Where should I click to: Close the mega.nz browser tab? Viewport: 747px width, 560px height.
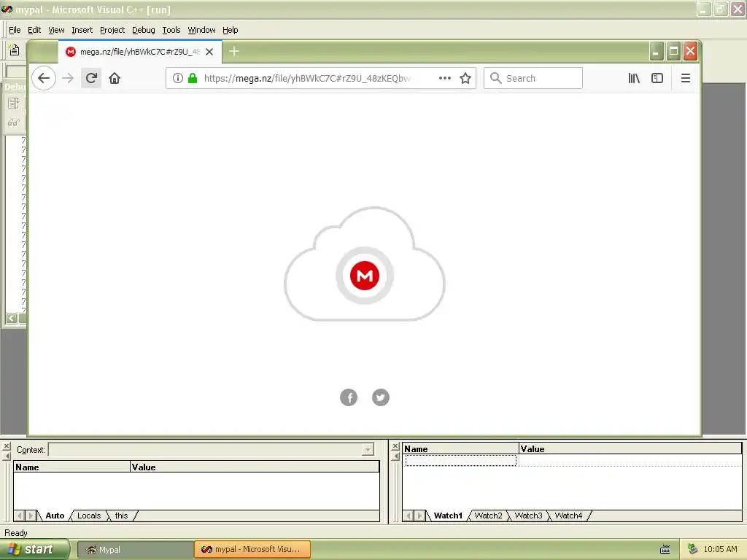point(209,52)
